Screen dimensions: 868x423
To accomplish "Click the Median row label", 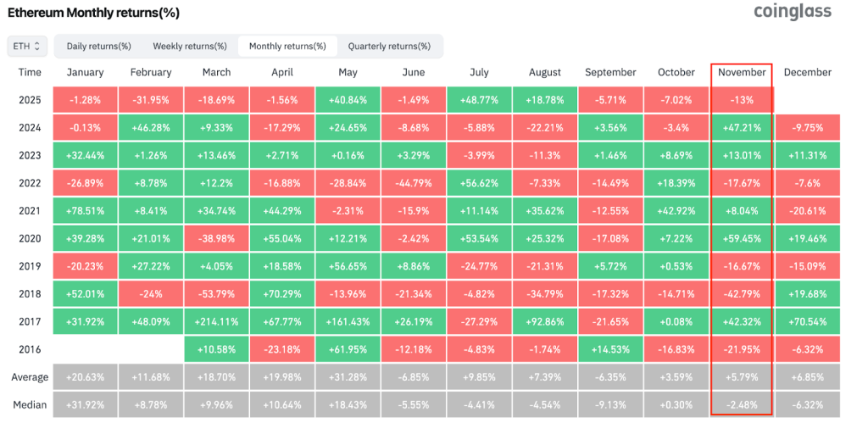I will tap(30, 404).
